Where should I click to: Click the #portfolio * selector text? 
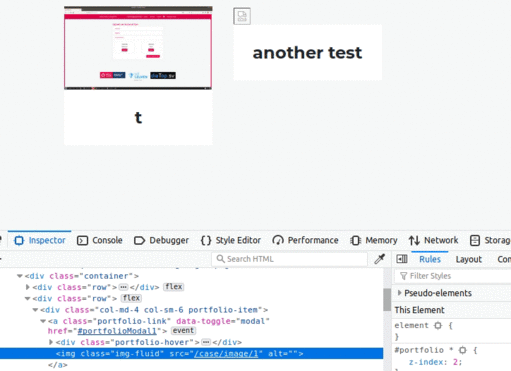click(x=424, y=350)
